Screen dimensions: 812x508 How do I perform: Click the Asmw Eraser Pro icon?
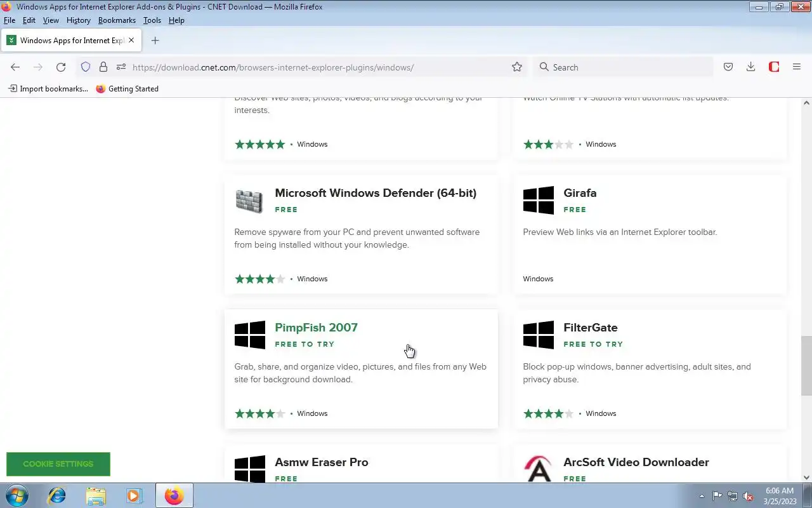[x=250, y=469]
